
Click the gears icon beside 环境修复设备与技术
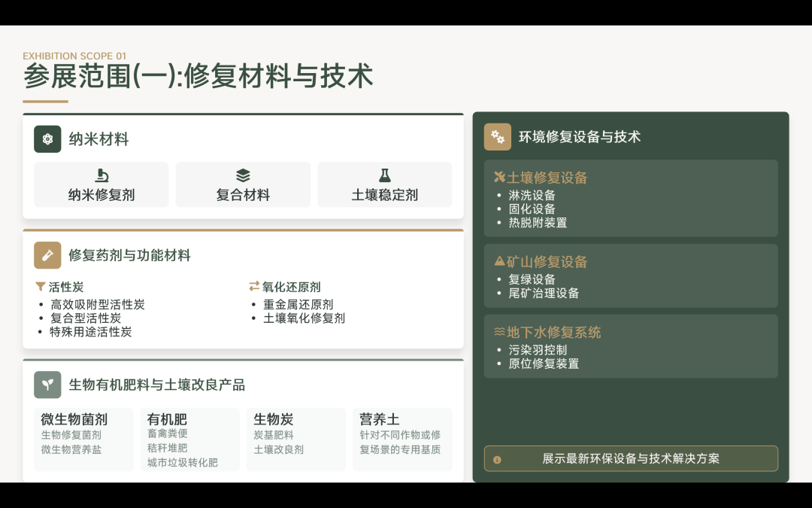click(x=496, y=136)
